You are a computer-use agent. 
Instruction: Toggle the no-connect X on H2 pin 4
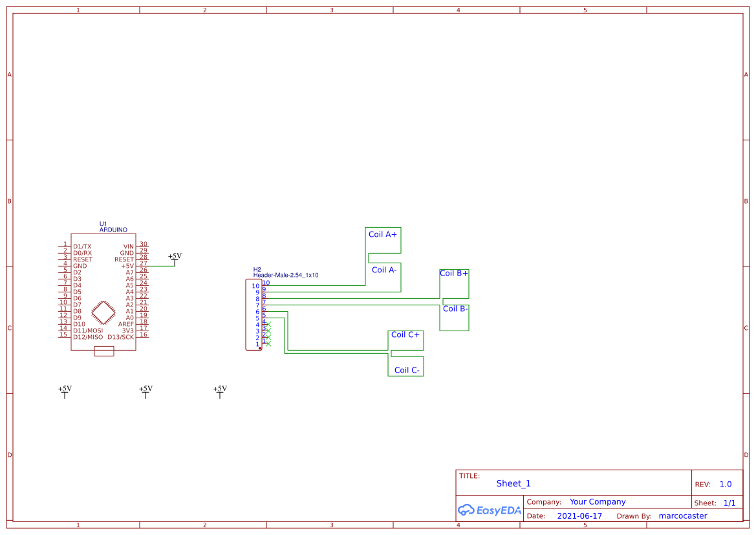tap(268, 323)
